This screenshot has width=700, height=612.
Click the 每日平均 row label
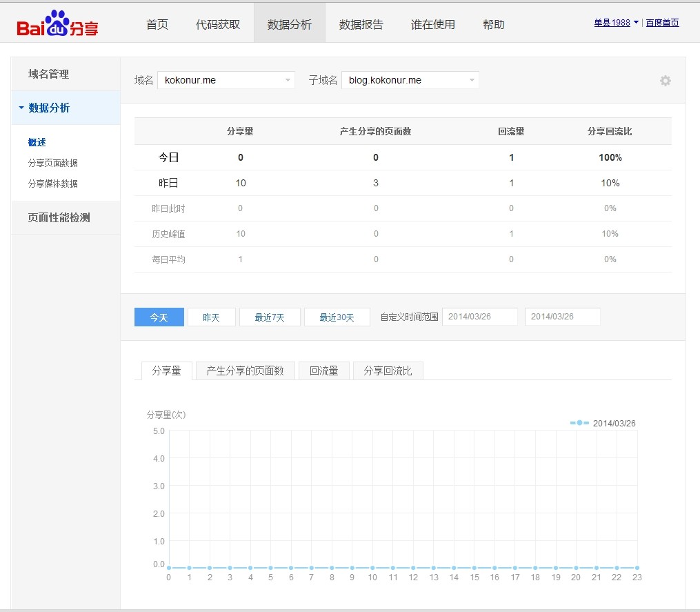(x=168, y=259)
